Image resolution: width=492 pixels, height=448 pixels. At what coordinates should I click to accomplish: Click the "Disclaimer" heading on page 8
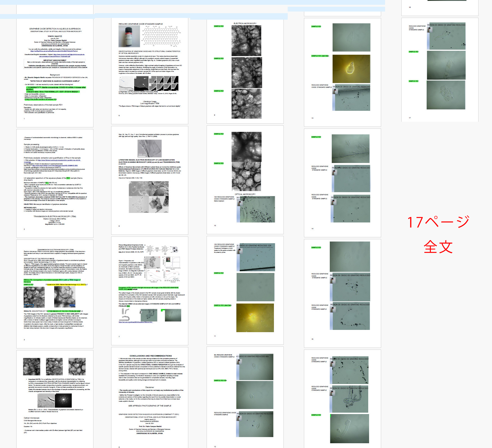point(150,387)
